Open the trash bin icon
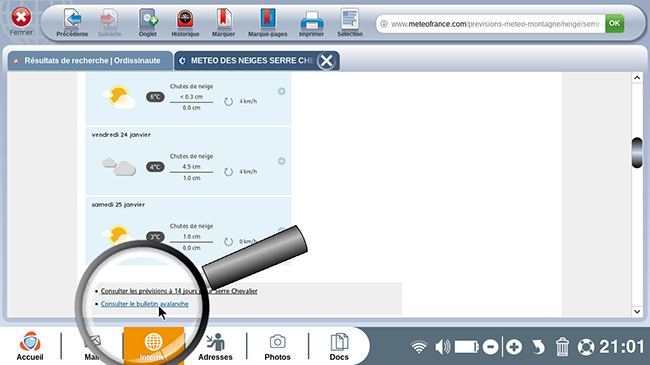This screenshot has height=365, width=650. click(562, 347)
